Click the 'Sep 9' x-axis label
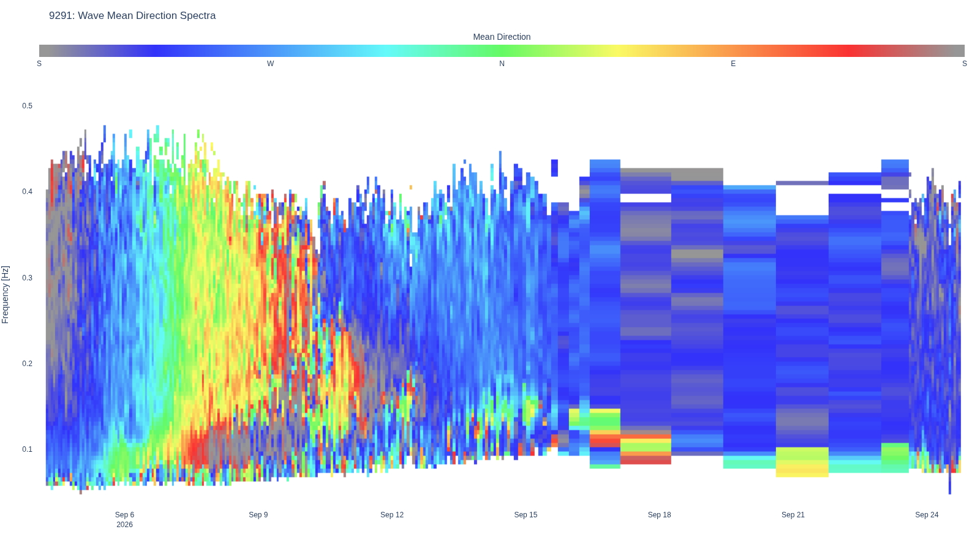 pyautogui.click(x=258, y=515)
